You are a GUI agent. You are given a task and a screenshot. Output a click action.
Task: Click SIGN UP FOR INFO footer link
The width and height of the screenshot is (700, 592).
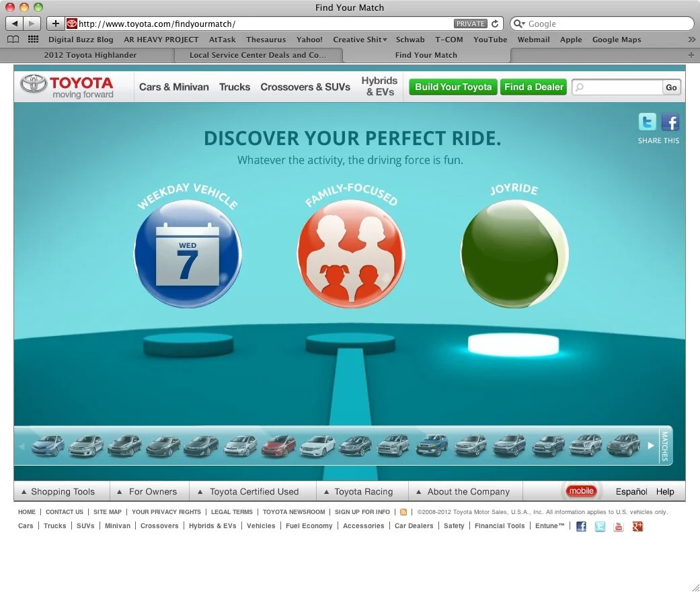tap(362, 512)
